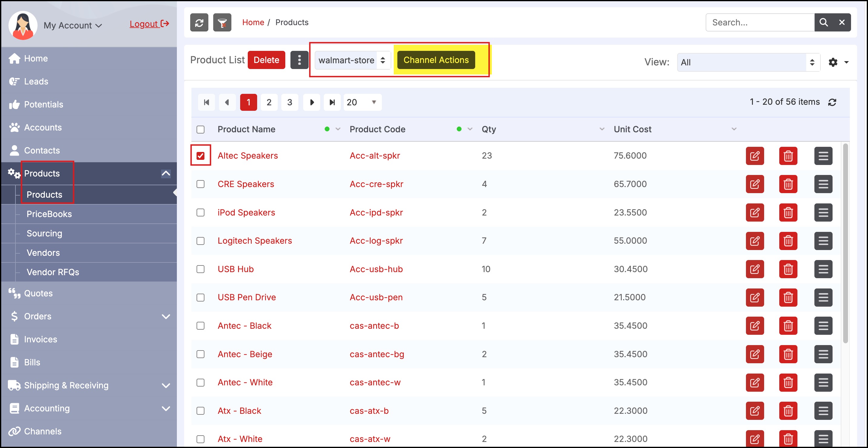Image resolution: width=868 pixels, height=448 pixels.
Task: Open row menu for Atx - Black
Action: (823, 411)
